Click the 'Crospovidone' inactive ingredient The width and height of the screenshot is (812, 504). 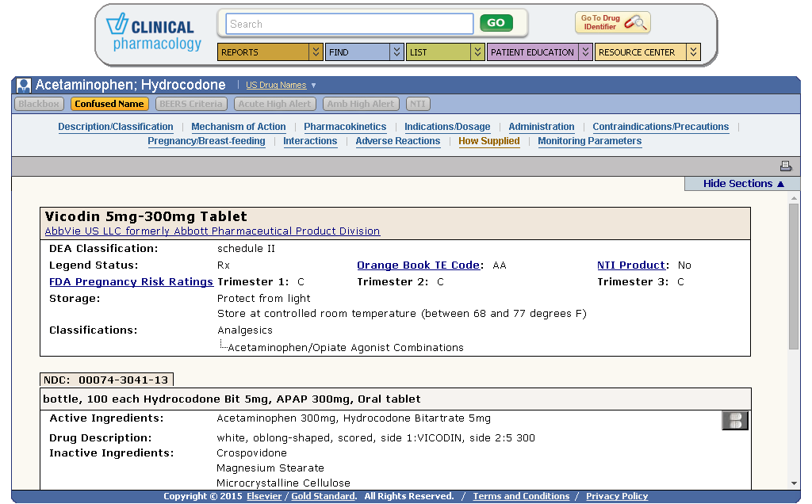[251, 453]
